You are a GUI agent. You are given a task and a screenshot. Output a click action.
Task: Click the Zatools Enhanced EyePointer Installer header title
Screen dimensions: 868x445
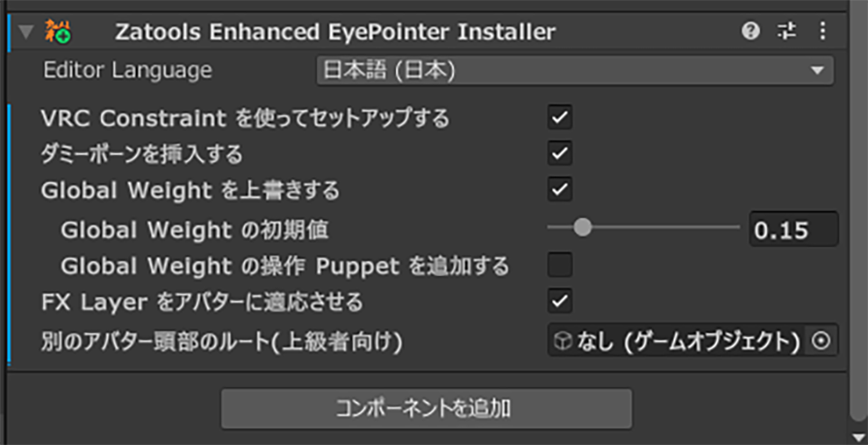coord(335,32)
